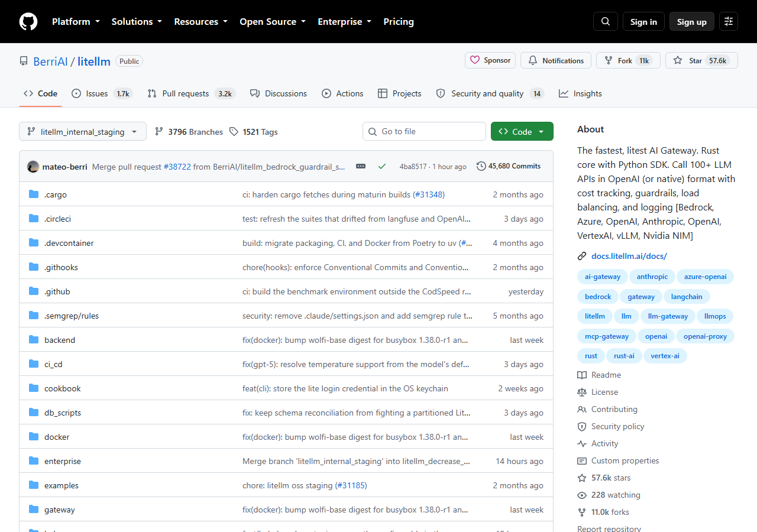Open the Open Source navigation dropdown
This screenshot has width=757, height=532.
273,21
